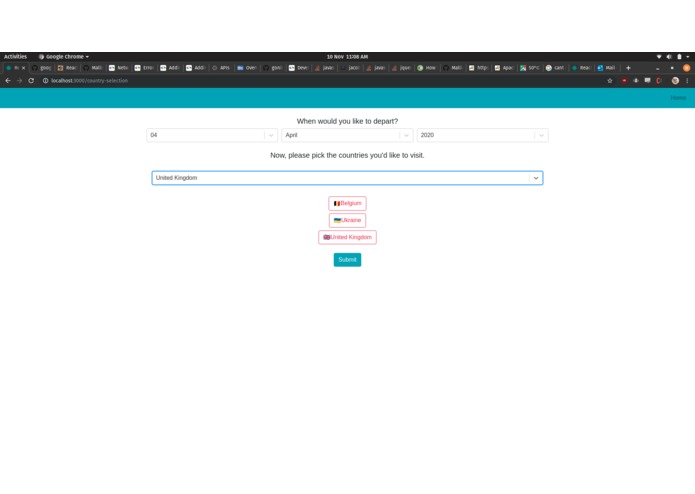Switch to the 'How' tab
The height and width of the screenshot is (494, 695).
coord(427,68)
